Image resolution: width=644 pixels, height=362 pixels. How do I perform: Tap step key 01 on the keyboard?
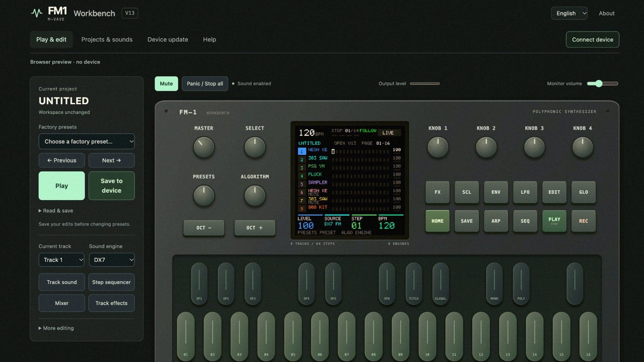pos(186,336)
